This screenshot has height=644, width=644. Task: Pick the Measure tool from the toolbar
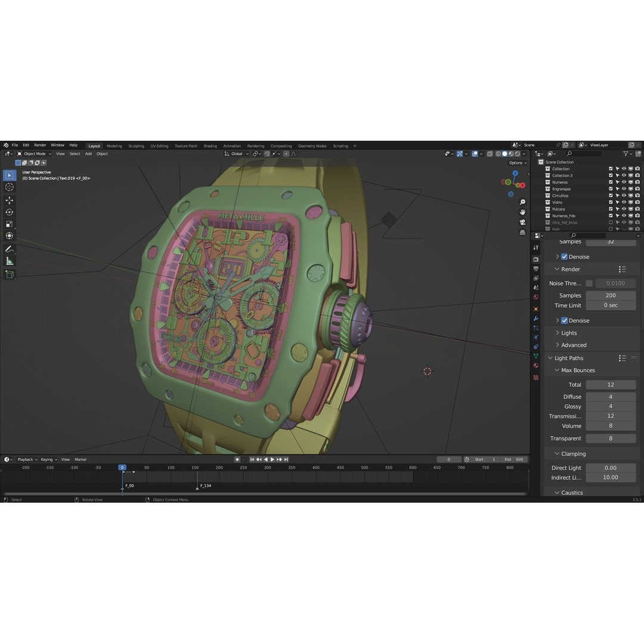(x=10, y=261)
